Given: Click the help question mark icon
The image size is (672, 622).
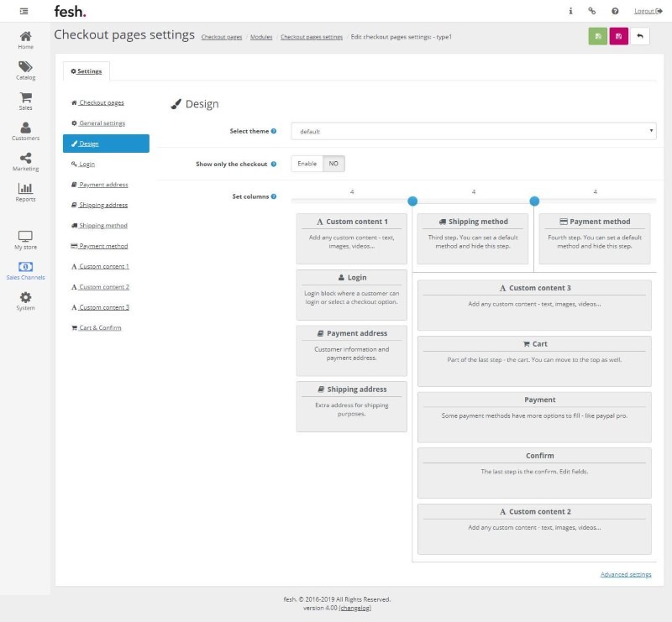Looking at the screenshot, I should coord(615,11).
